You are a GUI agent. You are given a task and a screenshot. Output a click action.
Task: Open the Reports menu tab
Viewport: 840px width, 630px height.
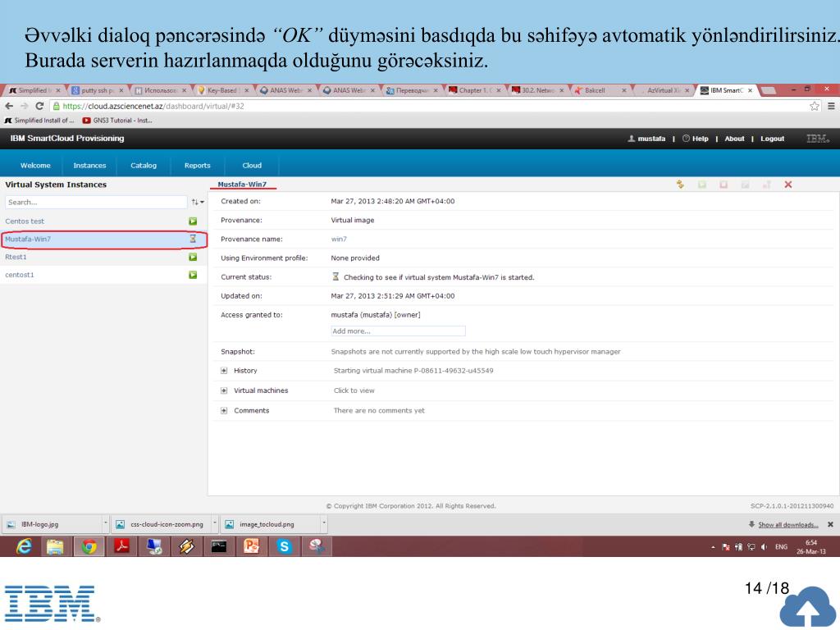pos(197,166)
